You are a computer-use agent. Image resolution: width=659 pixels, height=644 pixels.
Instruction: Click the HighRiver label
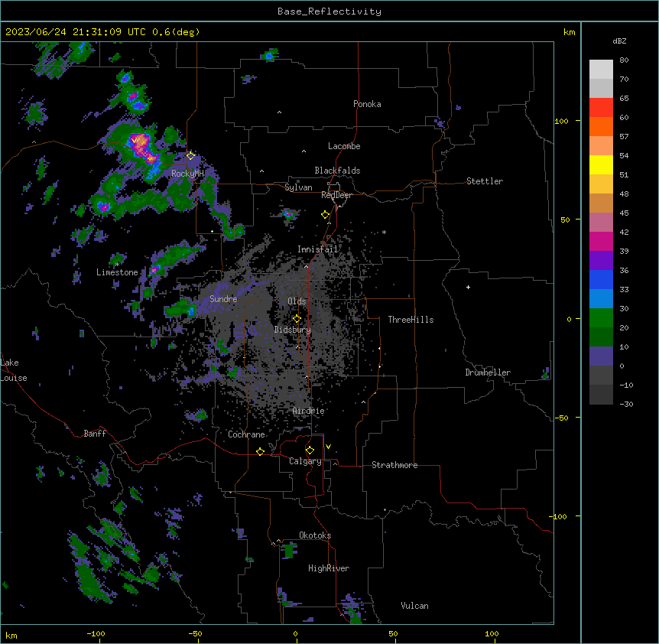tap(329, 568)
